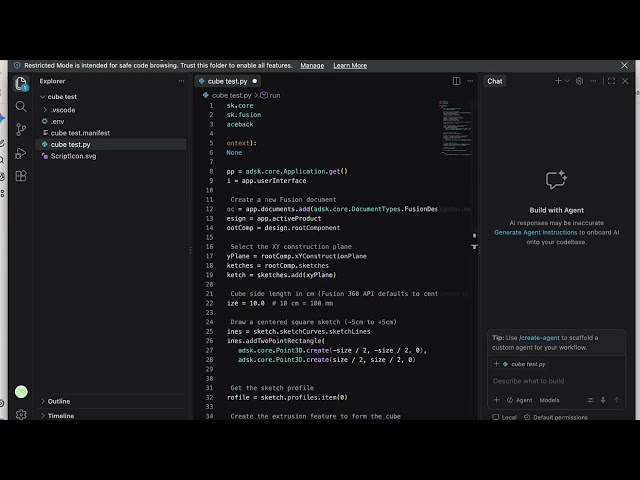Screen dimensions: 640x480
Task: Open the Agent mode picker
Action: pyautogui.click(x=520, y=400)
